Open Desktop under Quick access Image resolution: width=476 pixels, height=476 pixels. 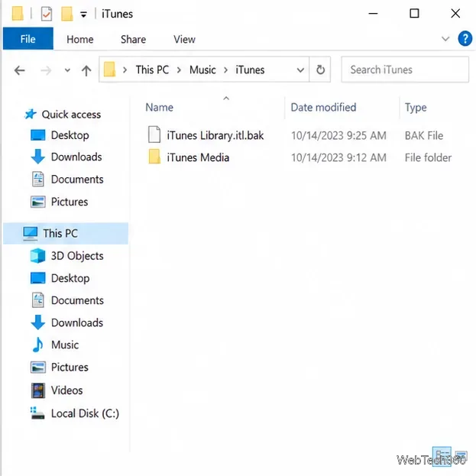pos(70,135)
